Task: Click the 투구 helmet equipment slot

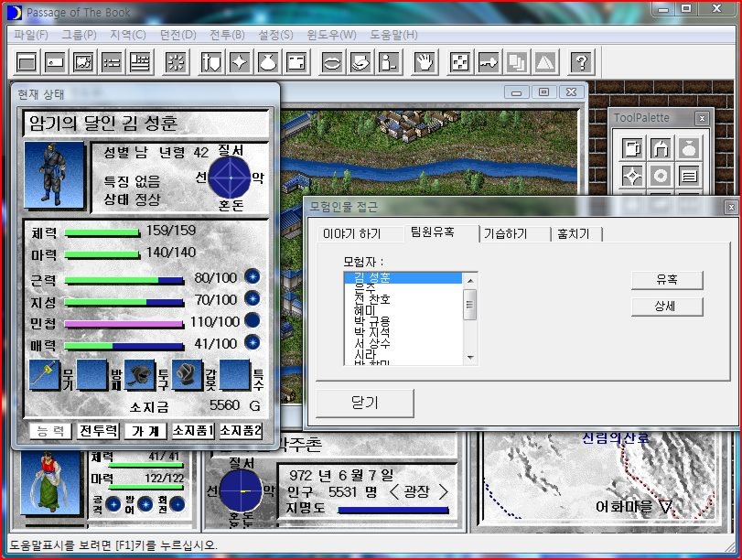Action: pyautogui.click(x=140, y=375)
